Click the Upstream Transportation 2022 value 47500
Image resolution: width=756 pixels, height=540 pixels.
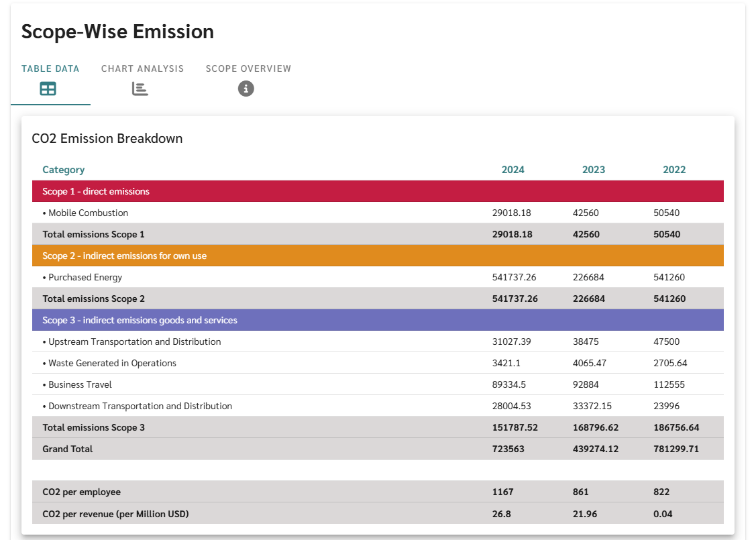(x=666, y=341)
